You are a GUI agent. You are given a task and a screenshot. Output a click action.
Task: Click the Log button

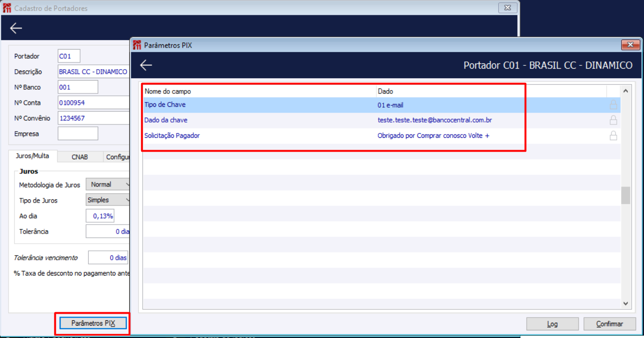pos(552,324)
